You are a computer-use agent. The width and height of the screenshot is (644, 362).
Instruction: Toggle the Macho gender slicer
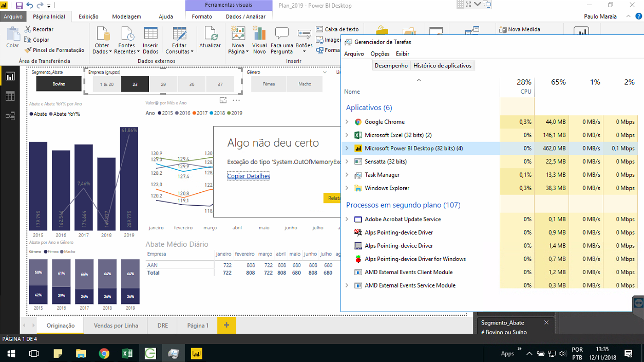[x=305, y=84]
